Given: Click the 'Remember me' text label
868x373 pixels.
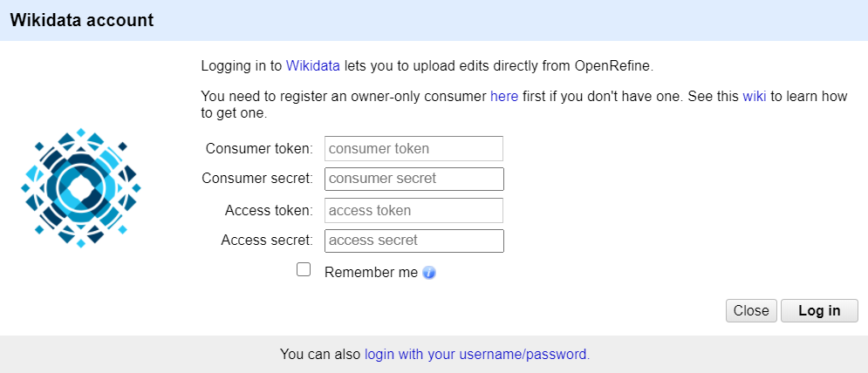Looking at the screenshot, I should [371, 272].
